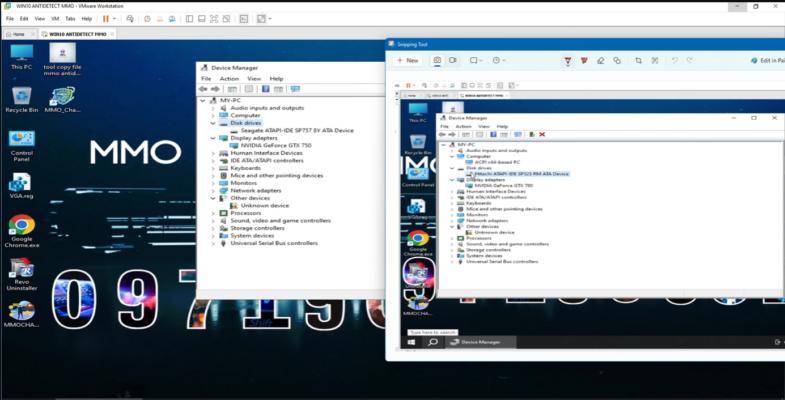Open the Action menu in Device Manager
This screenshot has width=785, height=400.
tap(229, 78)
